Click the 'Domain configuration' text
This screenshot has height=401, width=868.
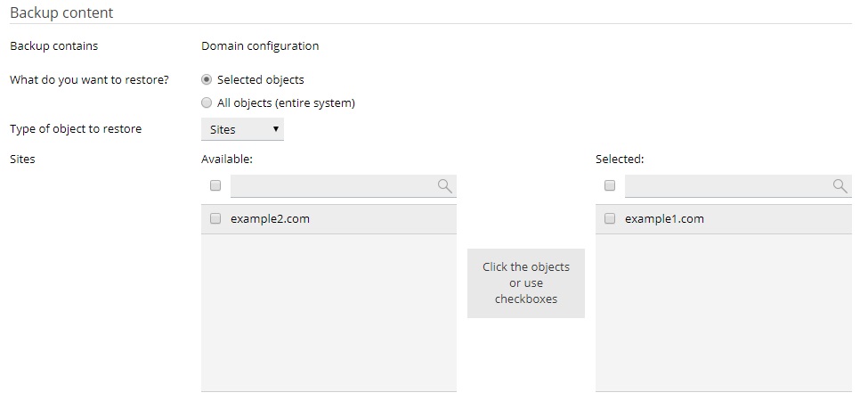click(260, 45)
